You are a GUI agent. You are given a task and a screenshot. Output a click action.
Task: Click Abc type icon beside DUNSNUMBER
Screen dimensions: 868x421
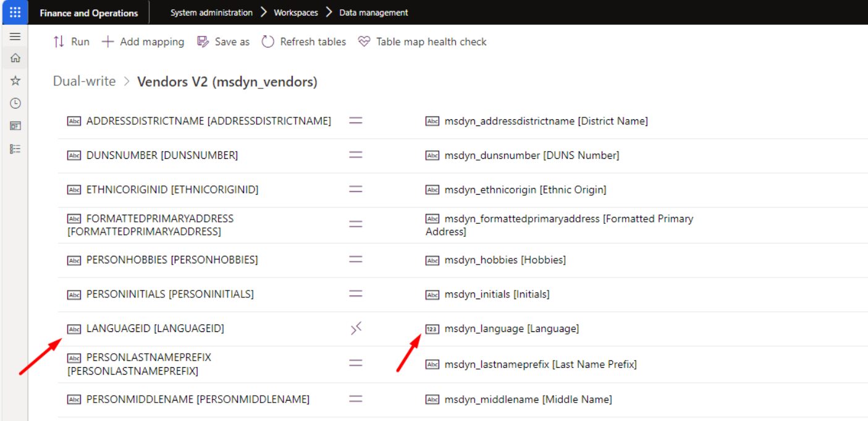pyautogui.click(x=74, y=156)
